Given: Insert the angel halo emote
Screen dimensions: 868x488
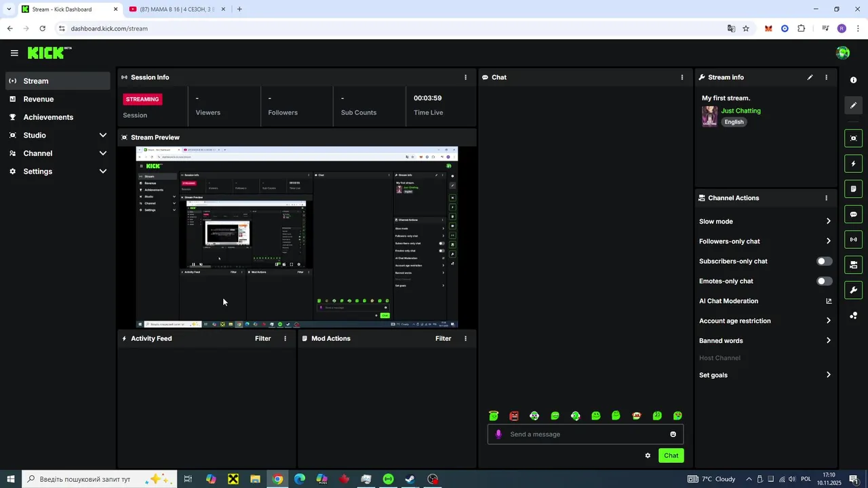Looking at the screenshot, I should [x=494, y=415].
